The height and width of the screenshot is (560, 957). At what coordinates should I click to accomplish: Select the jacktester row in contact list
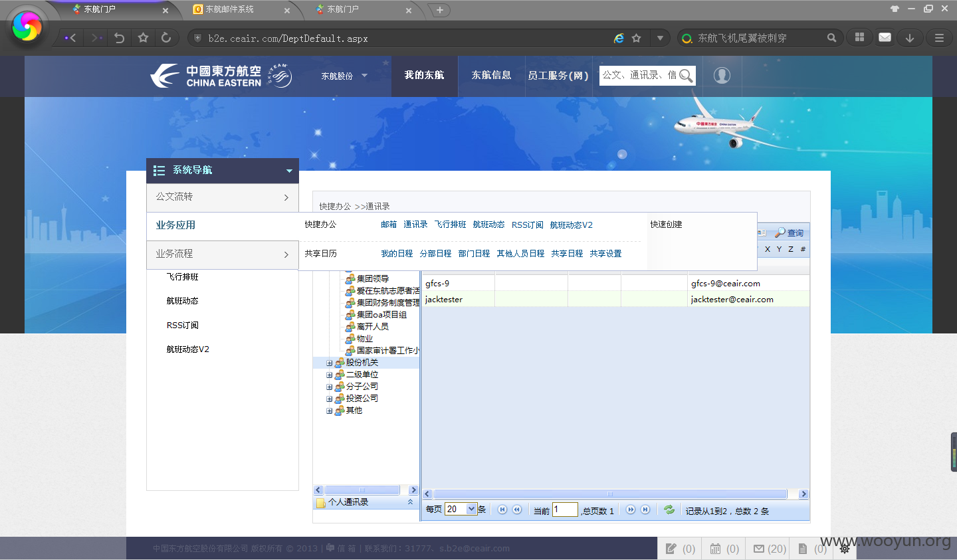pyautogui.click(x=615, y=300)
